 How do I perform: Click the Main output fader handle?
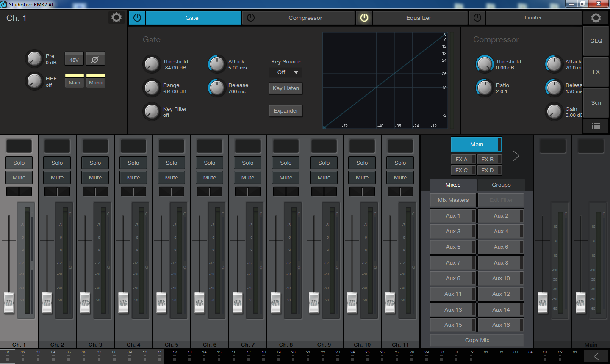[x=581, y=303]
